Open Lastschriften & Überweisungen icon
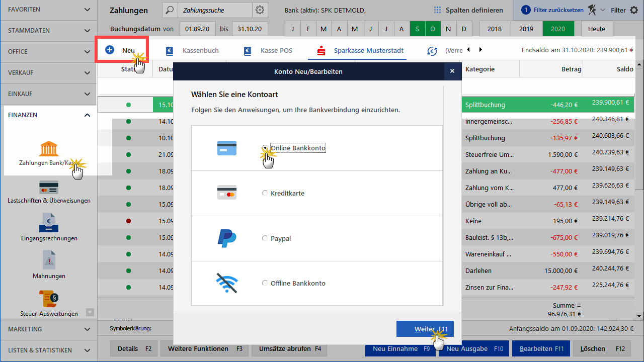Screen dimensions: 644x362 pyautogui.click(x=49, y=188)
